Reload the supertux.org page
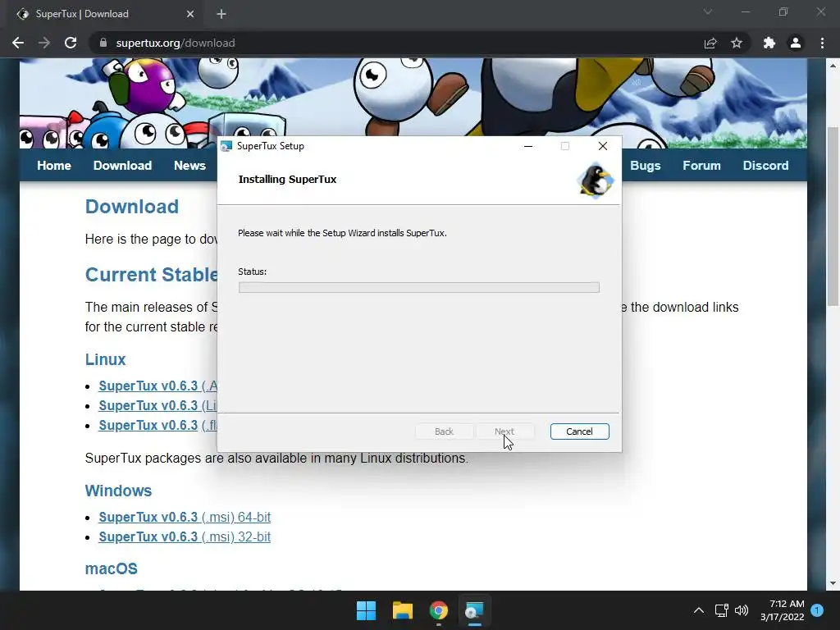The image size is (840, 630). [x=71, y=43]
